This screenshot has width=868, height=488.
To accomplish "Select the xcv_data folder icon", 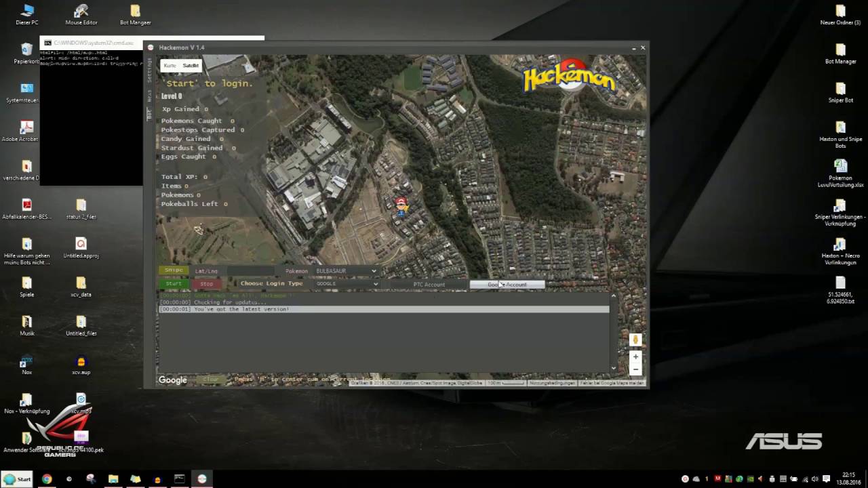I will [81, 287].
